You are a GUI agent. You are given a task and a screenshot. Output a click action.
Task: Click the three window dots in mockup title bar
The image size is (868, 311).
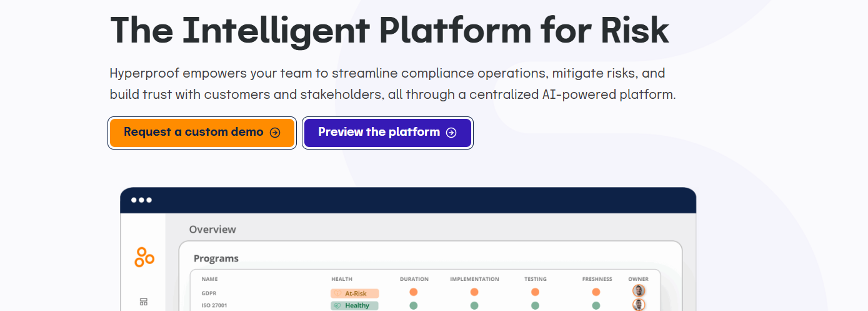click(141, 200)
